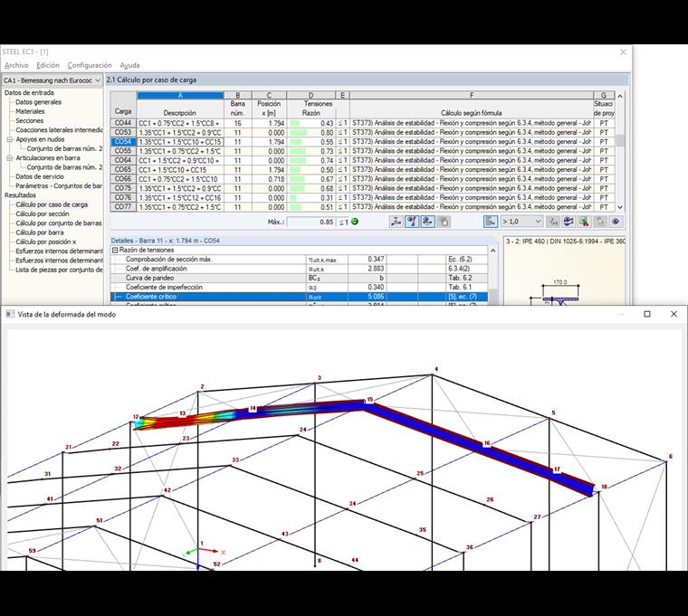Open the Ayuda menu

pyautogui.click(x=129, y=65)
